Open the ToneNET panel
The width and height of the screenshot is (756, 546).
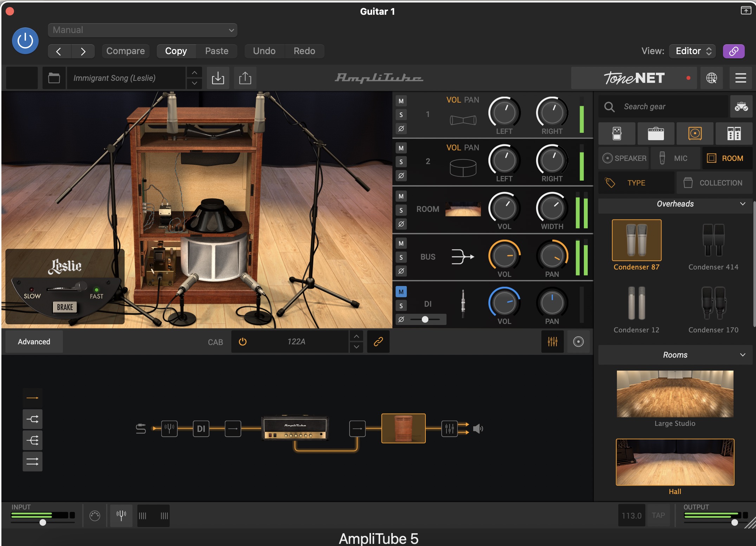[634, 78]
